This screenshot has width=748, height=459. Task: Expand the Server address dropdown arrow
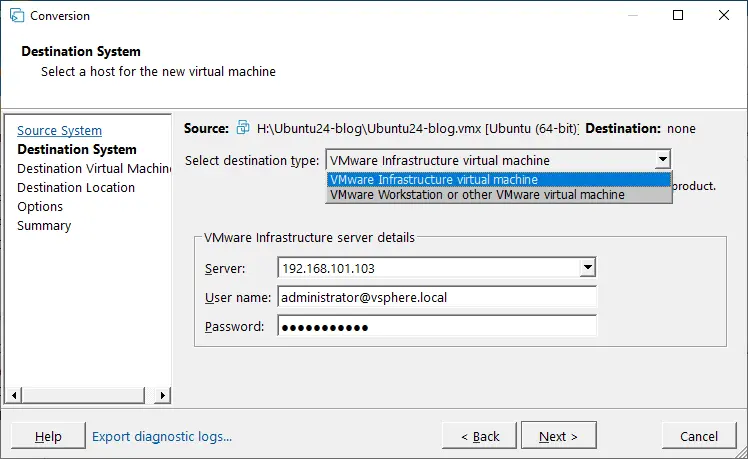pyautogui.click(x=588, y=268)
